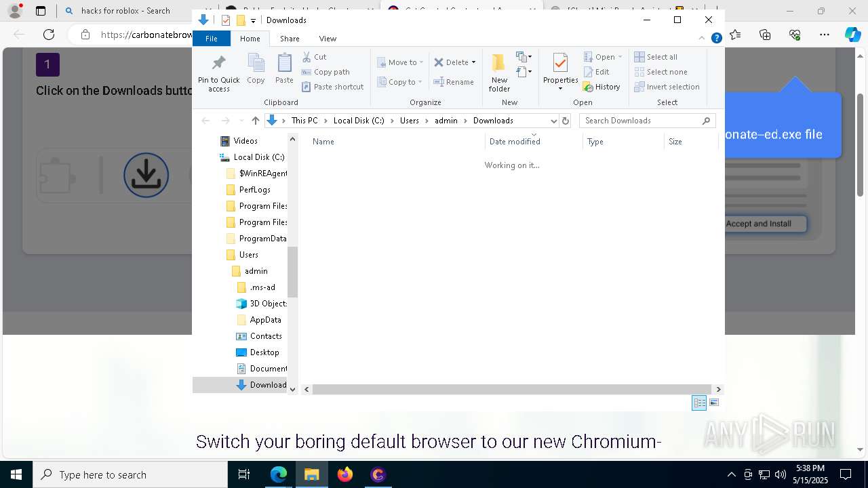Open the Copy to dropdown
The width and height of the screenshot is (868, 488).
pyautogui.click(x=400, y=82)
